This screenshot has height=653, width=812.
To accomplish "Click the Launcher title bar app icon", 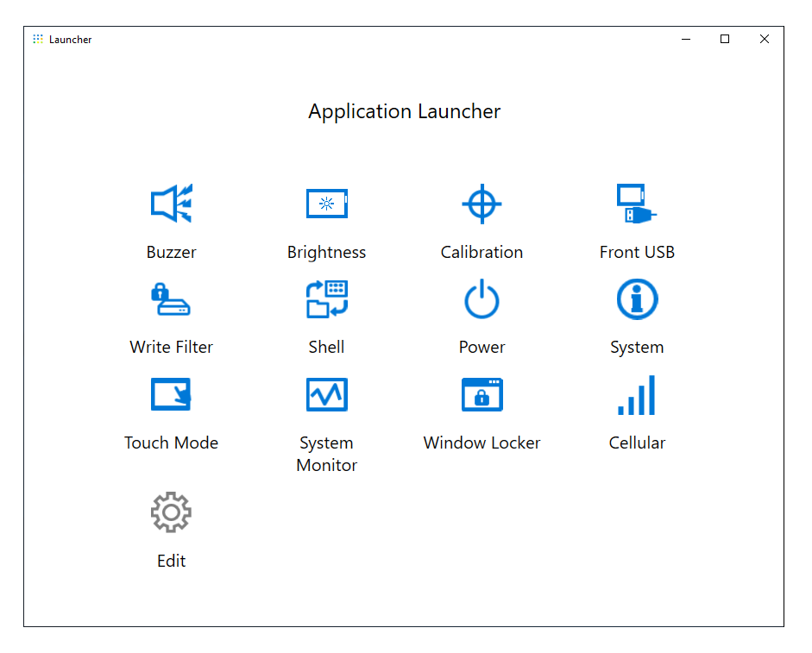I will click(x=38, y=39).
